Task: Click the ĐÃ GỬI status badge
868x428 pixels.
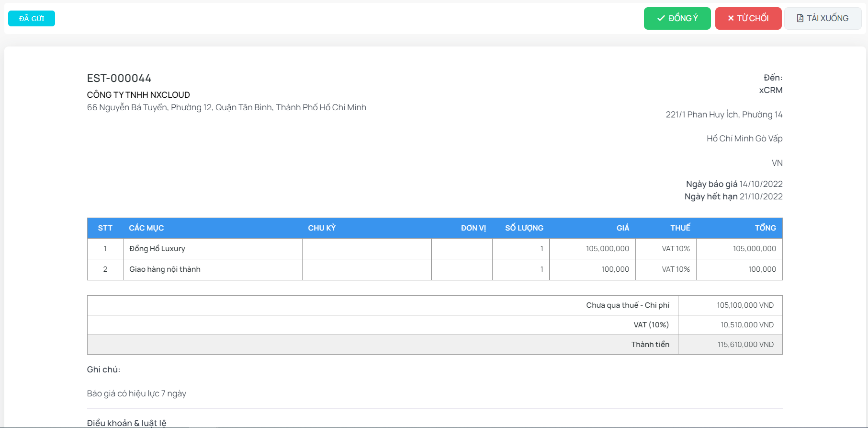Action: 32,19
